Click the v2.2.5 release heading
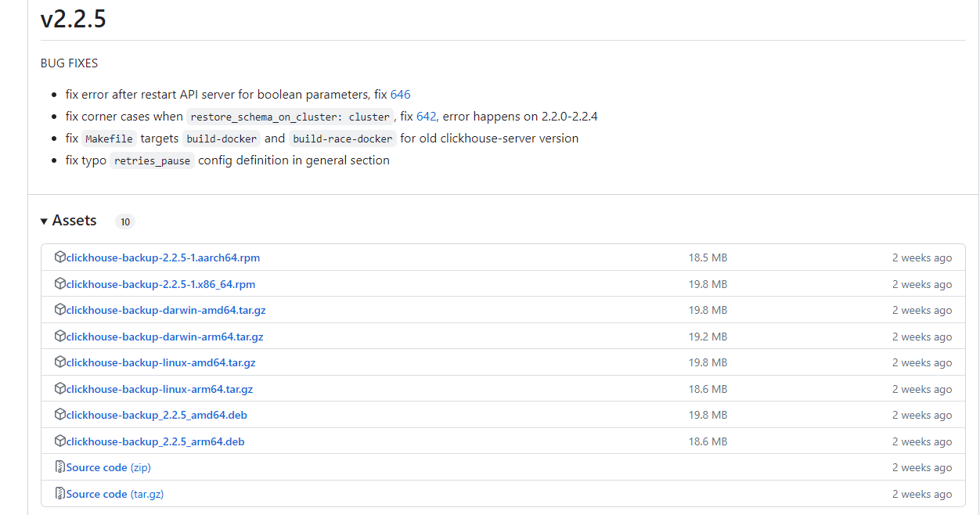The height and width of the screenshot is (515, 980). point(74,20)
